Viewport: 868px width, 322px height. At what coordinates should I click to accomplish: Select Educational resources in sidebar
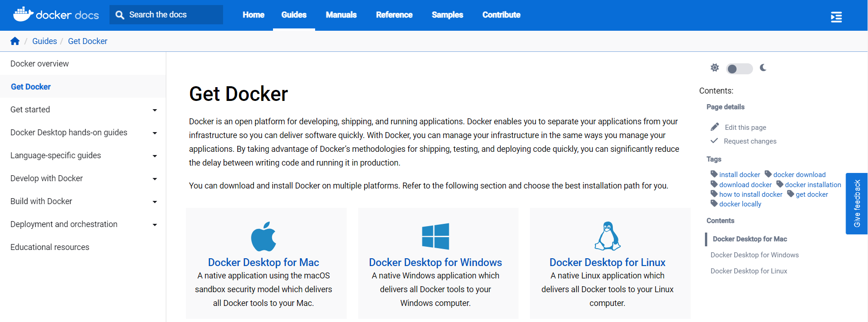click(83, 247)
